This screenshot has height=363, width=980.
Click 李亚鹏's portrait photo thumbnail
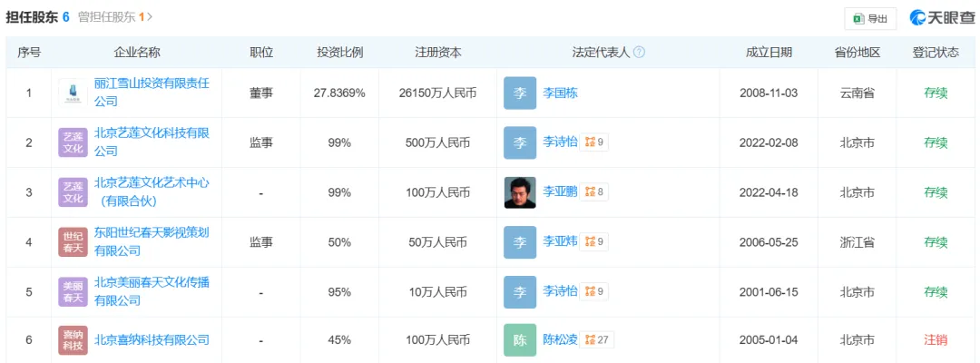tap(520, 192)
